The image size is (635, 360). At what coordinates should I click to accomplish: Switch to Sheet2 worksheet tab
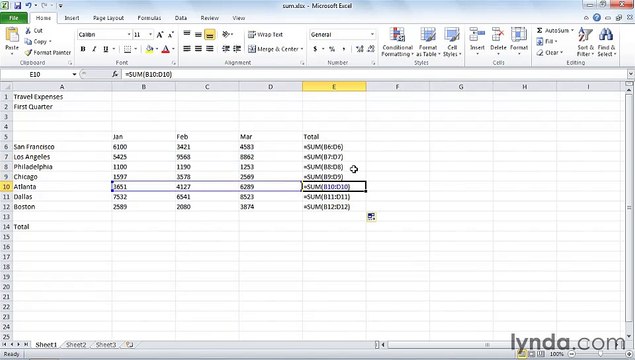(76, 345)
